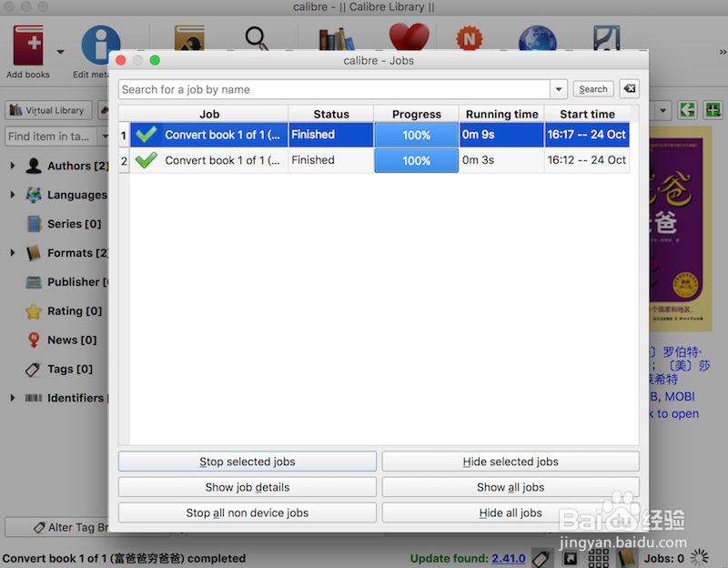This screenshot has height=568, width=728.
Task: Select Tags [0] in tag browser
Action: point(70,369)
